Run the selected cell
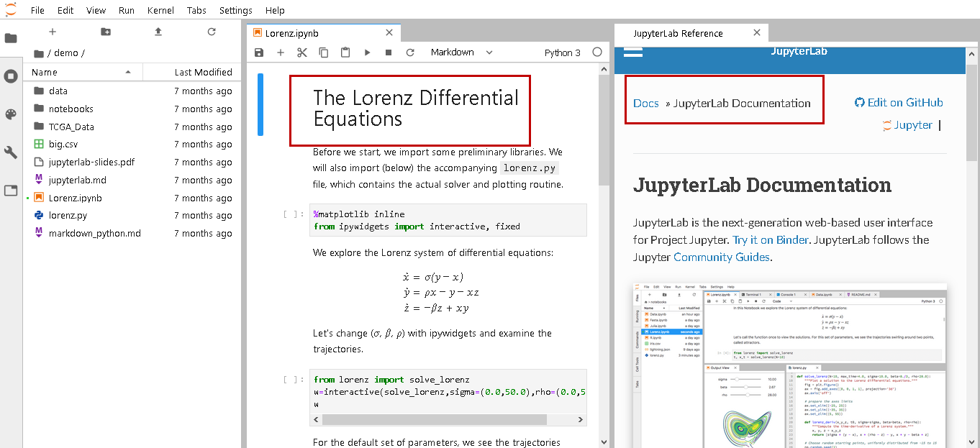Screen dimensions: 980x448 click(x=367, y=52)
